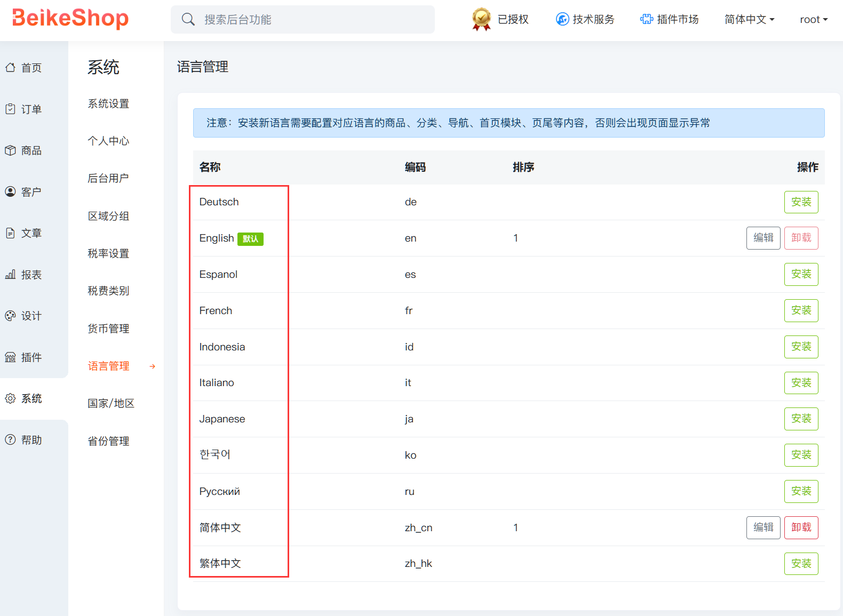Open Design via the palette icon
Image resolution: width=843 pixels, height=616 pixels.
click(x=10, y=316)
